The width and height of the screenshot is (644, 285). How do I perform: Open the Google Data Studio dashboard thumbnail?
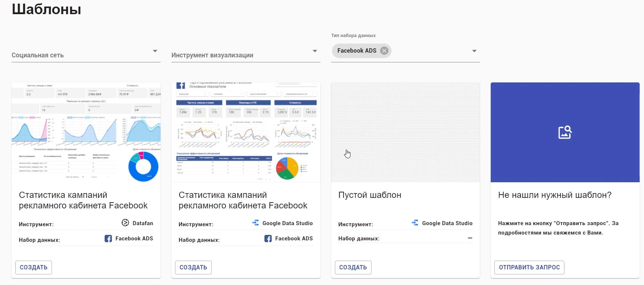246,132
